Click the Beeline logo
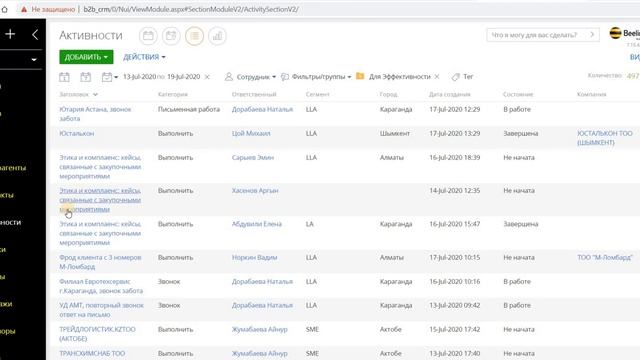The image size is (640, 360). pyautogui.click(x=624, y=33)
